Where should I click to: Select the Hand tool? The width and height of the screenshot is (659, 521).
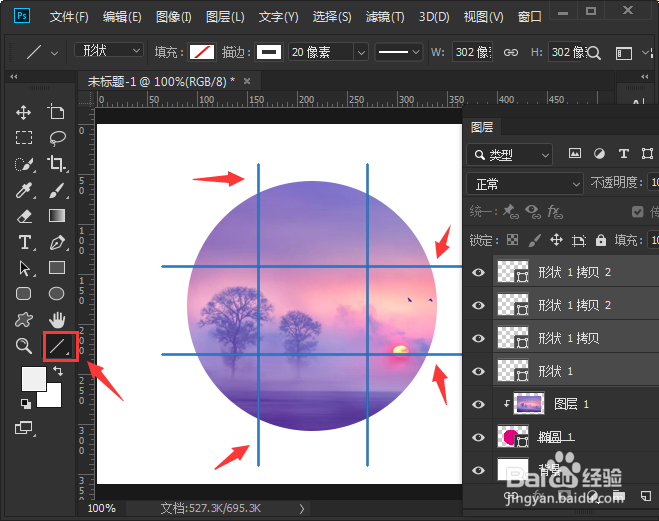(x=57, y=320)
